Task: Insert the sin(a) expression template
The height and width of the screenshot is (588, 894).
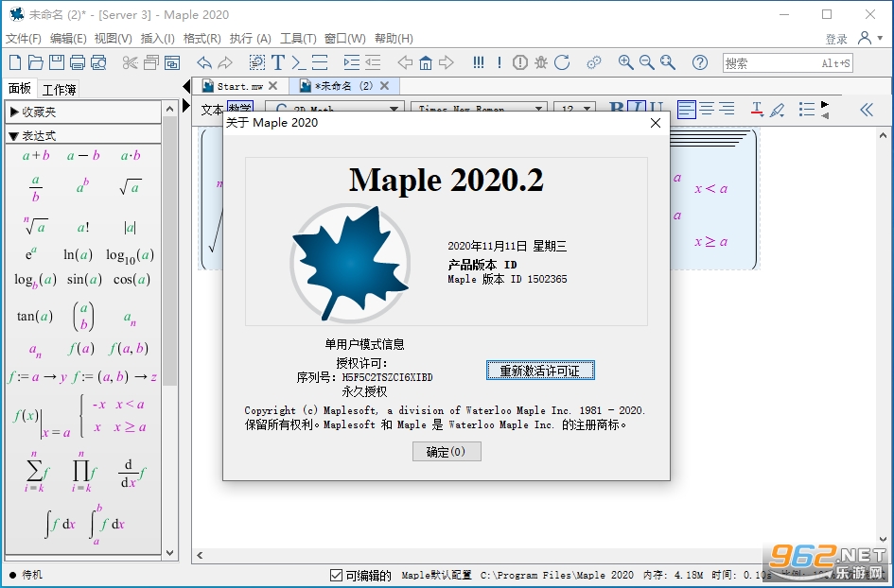Action: [x=84, y=279]
